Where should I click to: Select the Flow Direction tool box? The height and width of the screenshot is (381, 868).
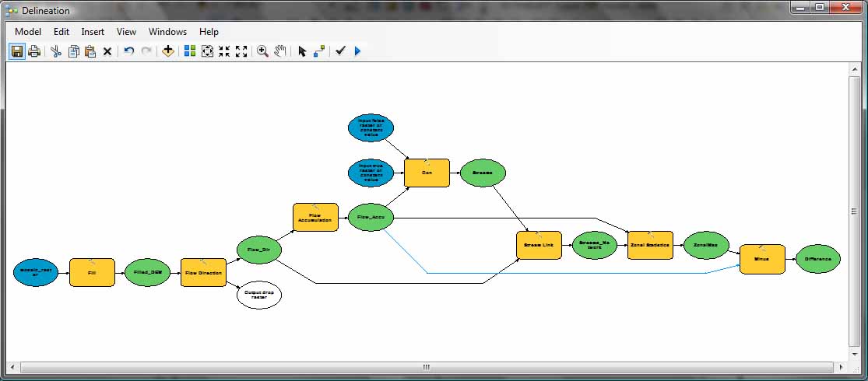pyautogui.click(x=203, y=273)
